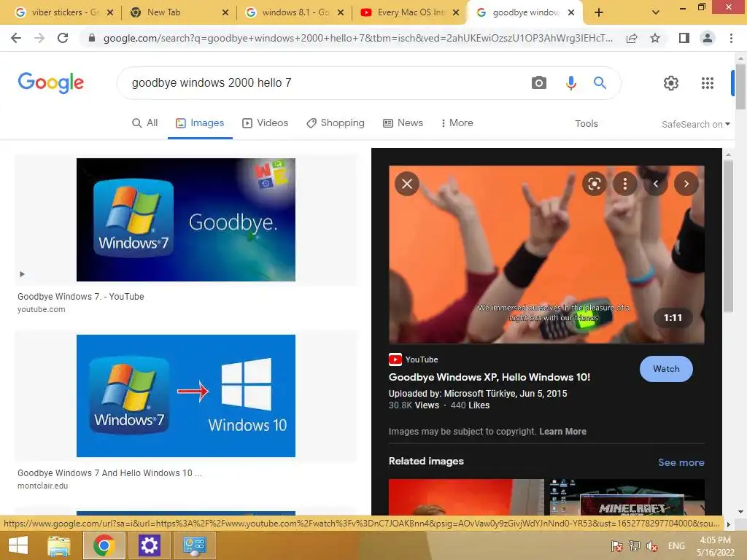Search inside image with Lens icon
The width and height of the screenshot is (747, 560).
[594, 184]
